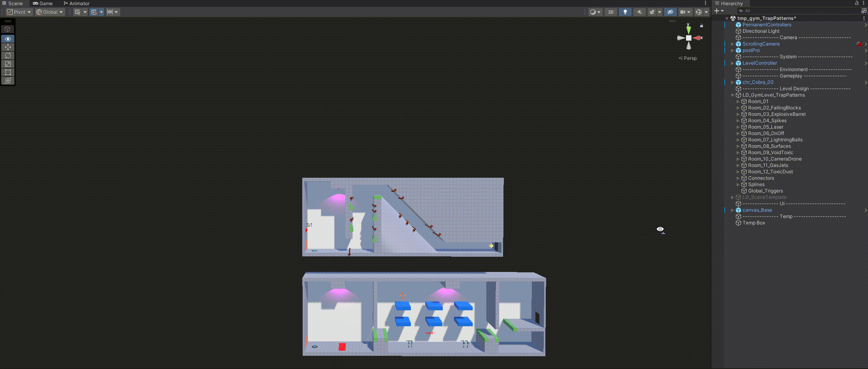This screenshot has width=868, height=369.
Task: Toggle the effects (skybox, fog) button
Action: (652, 12)
